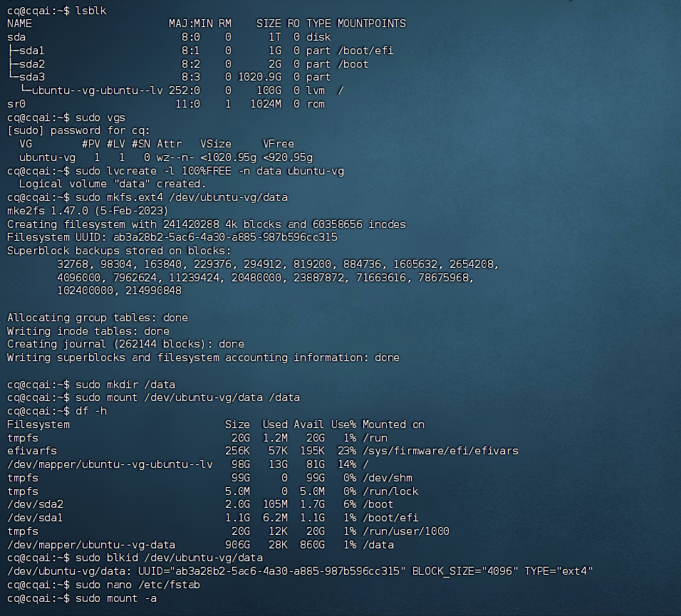
Task: Click the 'sda3' partition row name
Action: [32, 78]
